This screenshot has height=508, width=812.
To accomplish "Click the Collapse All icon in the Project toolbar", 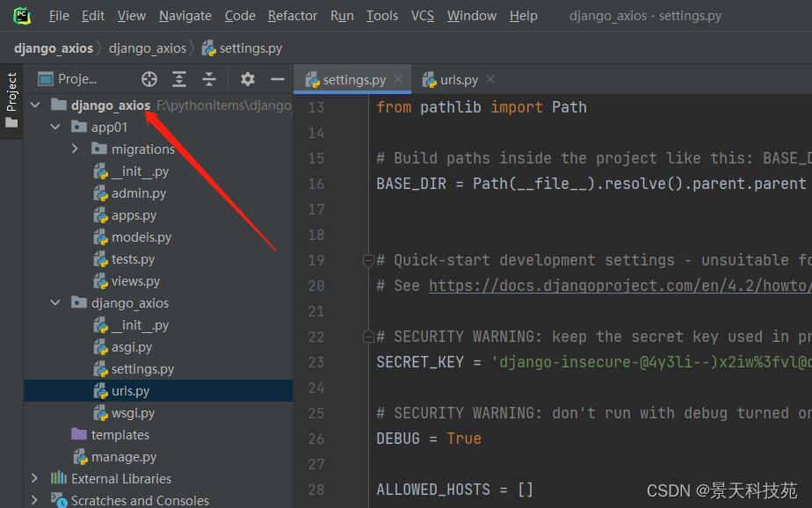I will tap(209, 79).
